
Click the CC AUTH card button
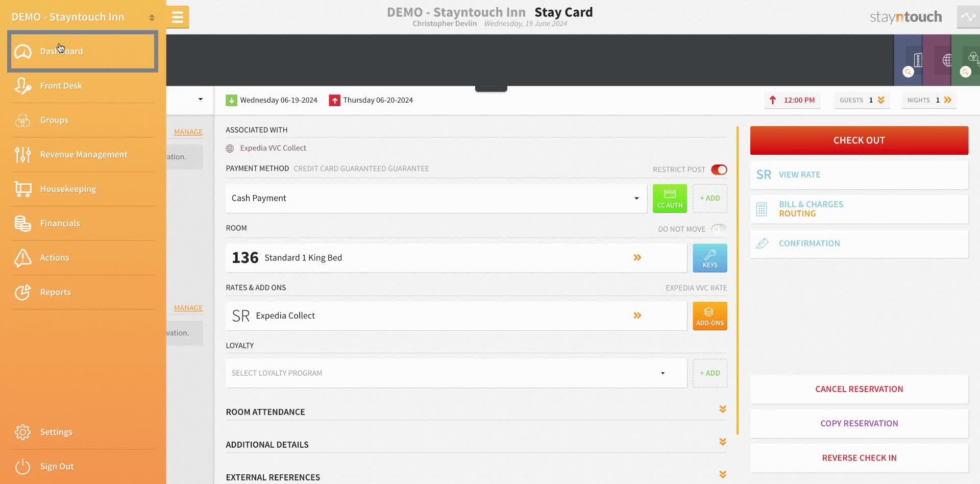pos(670,199)
